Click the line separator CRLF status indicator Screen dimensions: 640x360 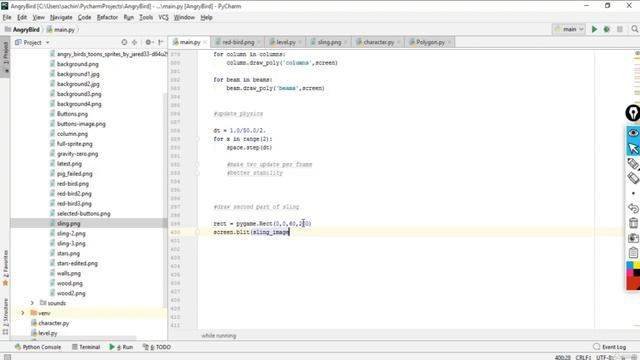tap(583, 358)
